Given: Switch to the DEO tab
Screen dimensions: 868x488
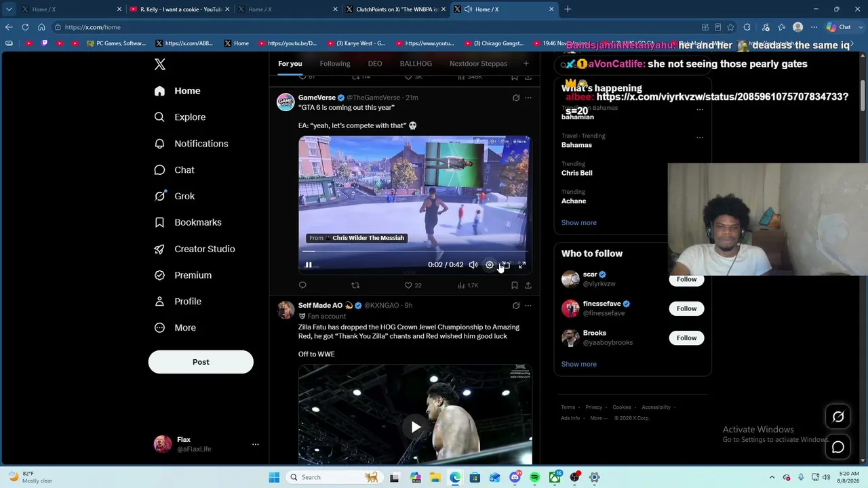Looking at the screenshot, I should 375,64.
